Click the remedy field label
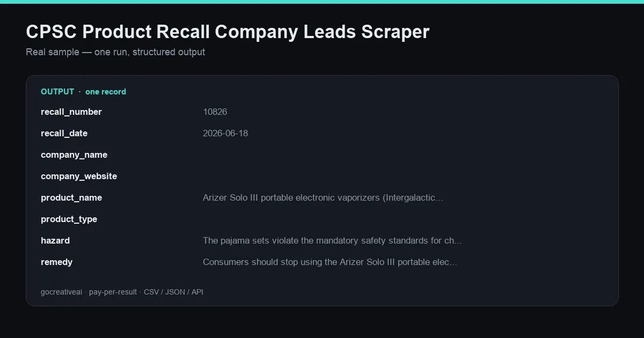This screenshot has height=338, width=644. (x=56, y=262)
